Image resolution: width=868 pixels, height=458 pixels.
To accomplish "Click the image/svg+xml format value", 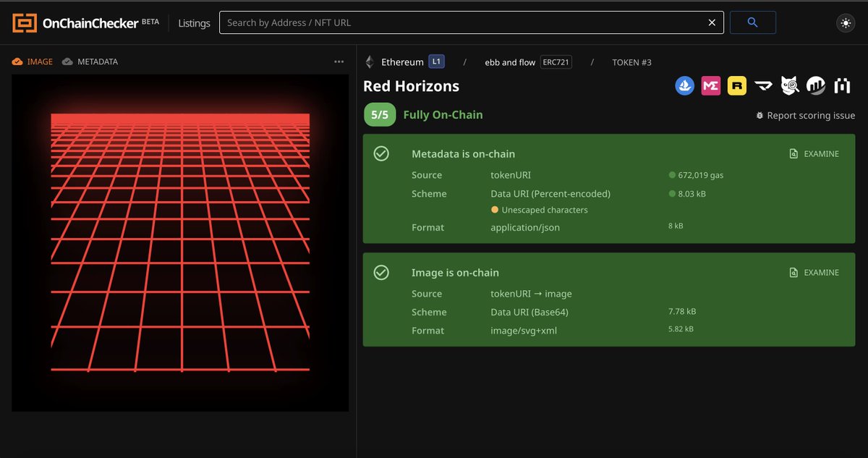I will (x=524, y=330).
